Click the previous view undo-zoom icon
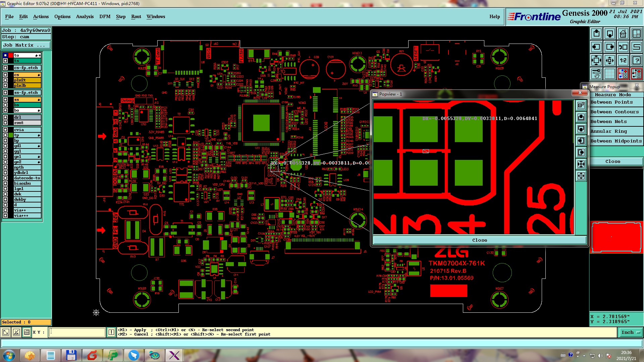Viewport: 644px width, 362px height. (623, 47)
